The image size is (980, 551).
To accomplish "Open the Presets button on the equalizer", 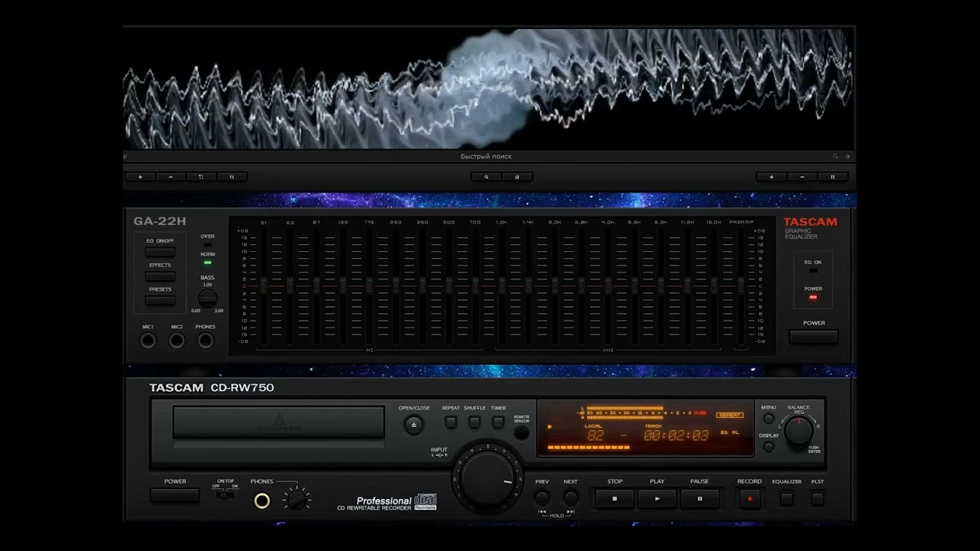I will click(x=160, y=301).
